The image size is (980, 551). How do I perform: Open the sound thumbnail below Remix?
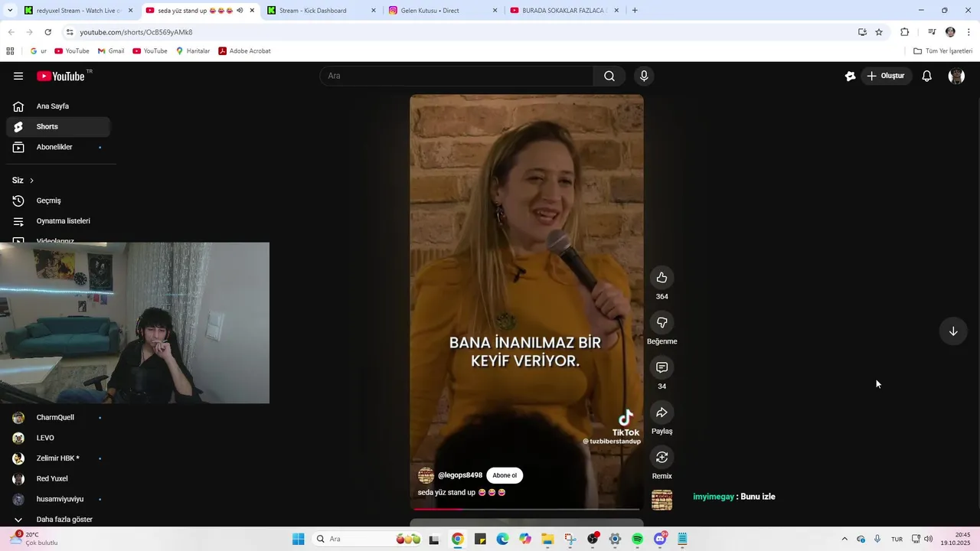[x=662, y=500]
